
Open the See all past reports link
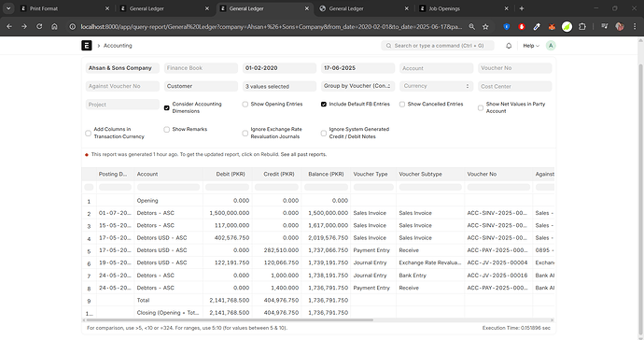point(303,154)
